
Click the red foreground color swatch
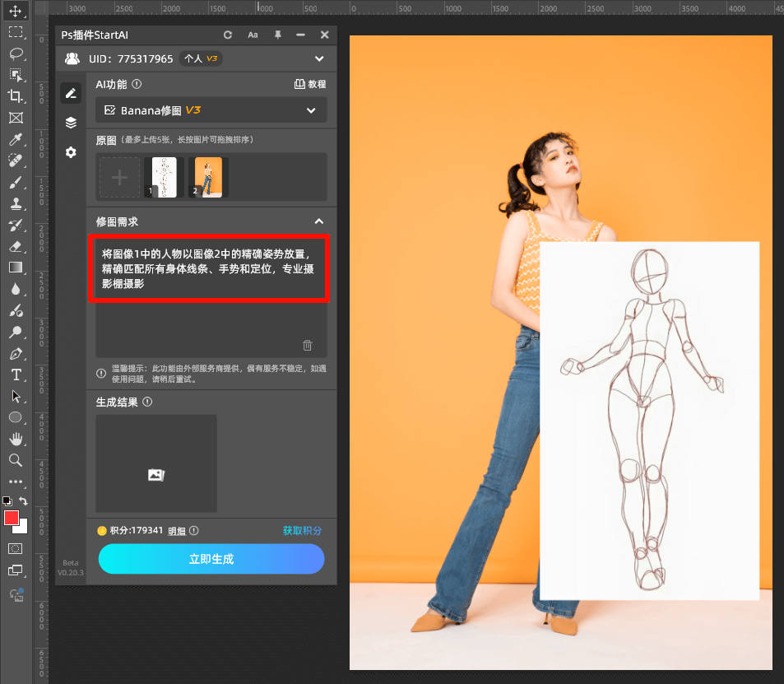tap(12, 519)
